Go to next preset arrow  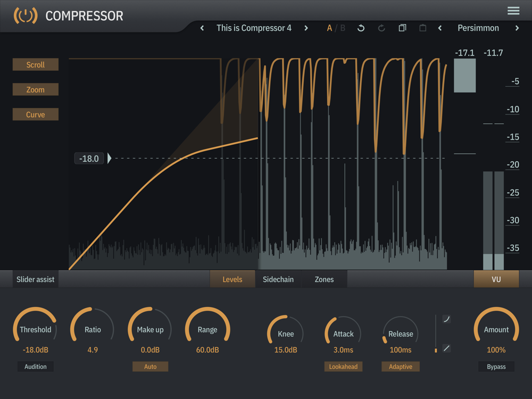point(306,28)
